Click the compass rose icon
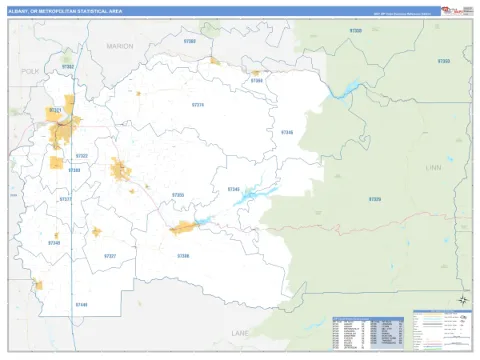 [463, 300]
